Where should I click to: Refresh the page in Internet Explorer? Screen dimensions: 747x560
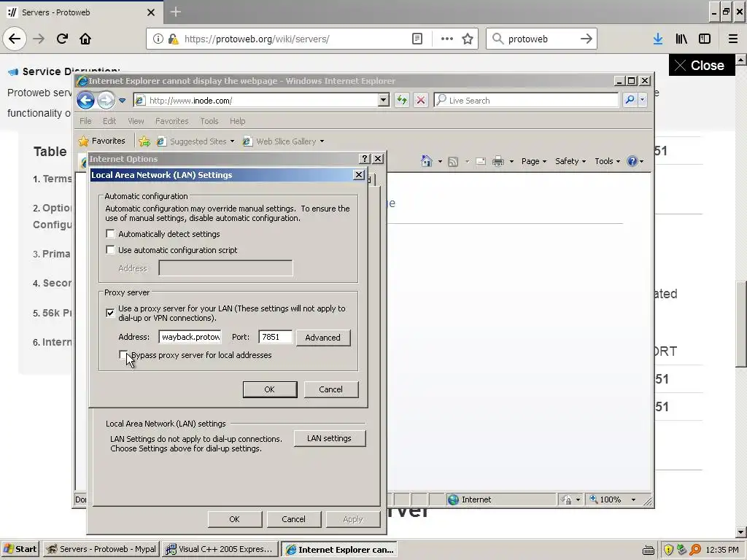402,100
